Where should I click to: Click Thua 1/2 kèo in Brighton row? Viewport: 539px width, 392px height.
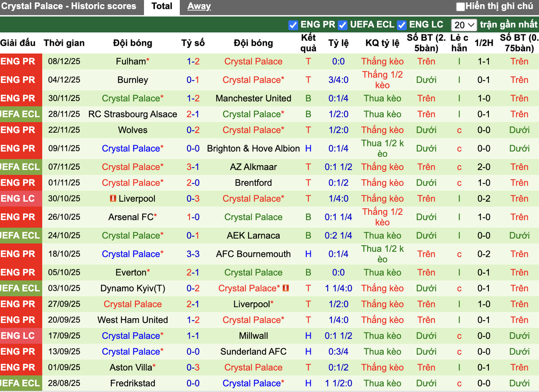coord(382,149)
